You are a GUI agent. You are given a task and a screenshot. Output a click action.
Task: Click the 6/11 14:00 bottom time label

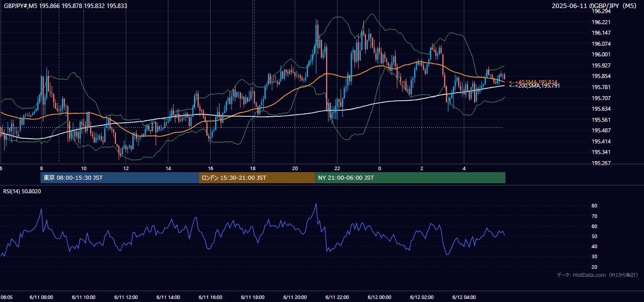click(x=168, y=297)
